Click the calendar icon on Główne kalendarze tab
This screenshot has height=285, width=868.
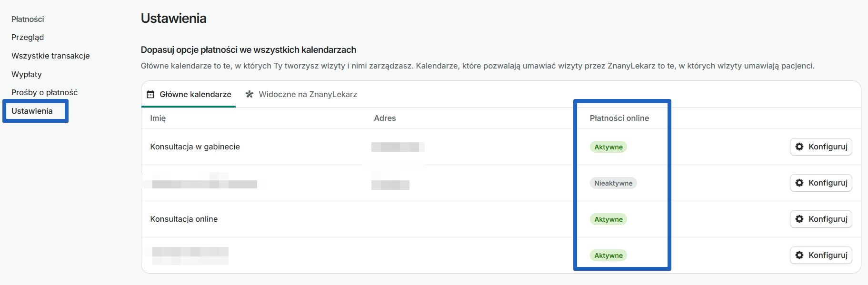150,94
